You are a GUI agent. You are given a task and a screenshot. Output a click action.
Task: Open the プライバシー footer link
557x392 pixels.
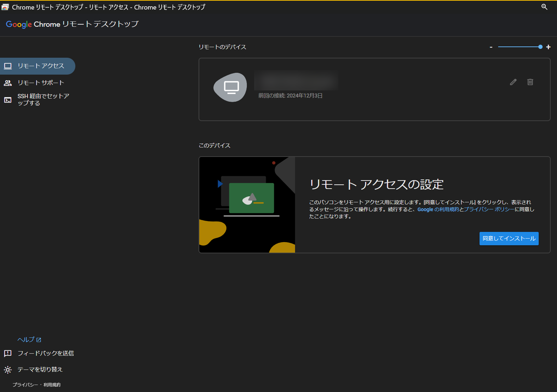click(25, 385)
